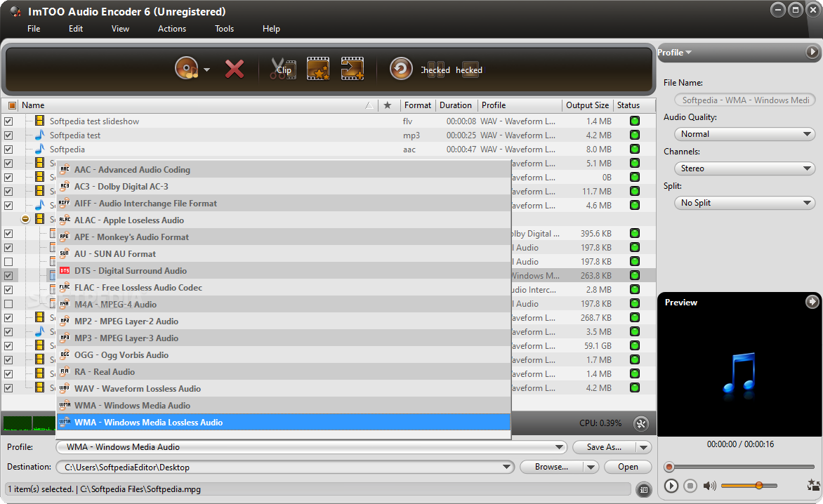The width and height of the screenshot is (823, 504).
Task: Open the Effects filmstrip with stars icon
Action: click(318, 69)
